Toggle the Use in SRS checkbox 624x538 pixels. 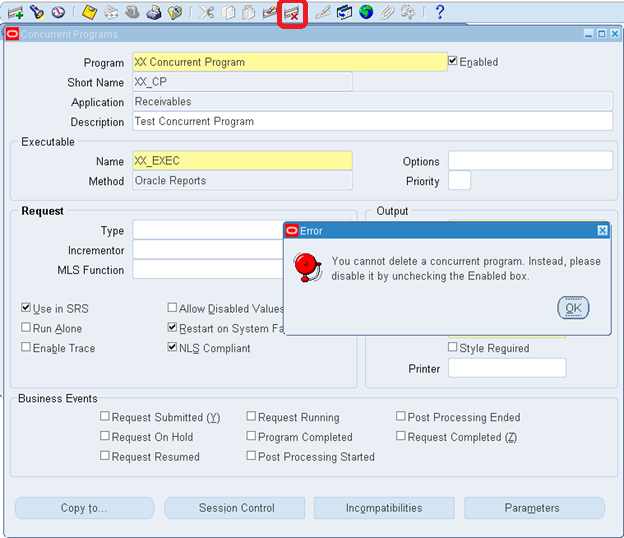(26, 308)
